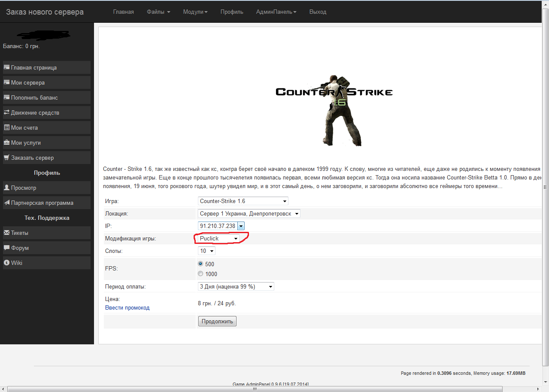Click the card icon beside Пополнить баланс
Viewport: 549px width, 392px height.
pyautogui.click(x=6, y=97)
